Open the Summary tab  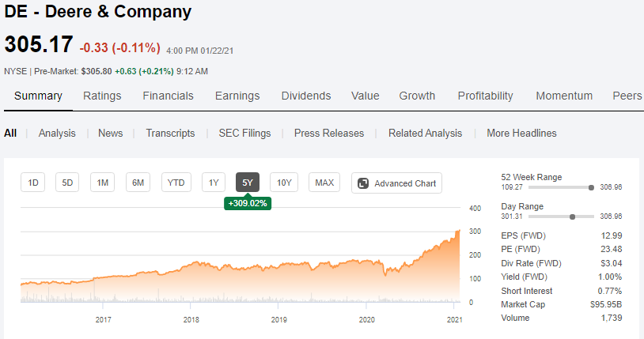click(x=38, y=96)
